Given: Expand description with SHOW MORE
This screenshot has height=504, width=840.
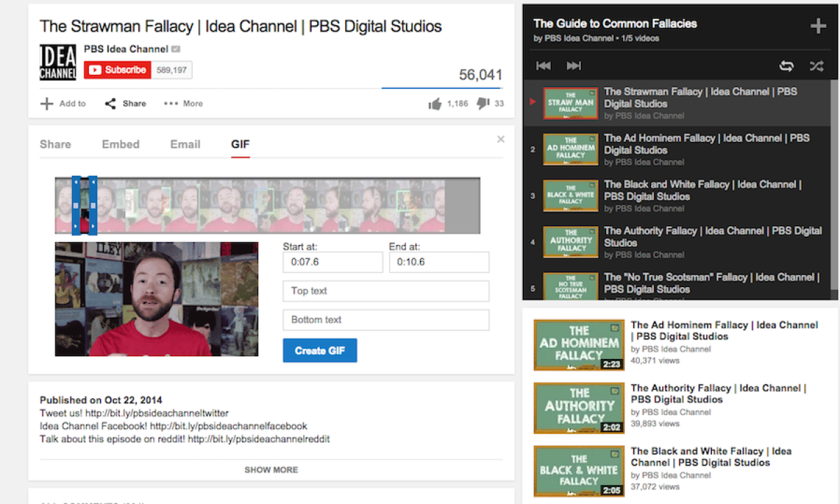Looking at the screenshot, I should coord(271,470).
